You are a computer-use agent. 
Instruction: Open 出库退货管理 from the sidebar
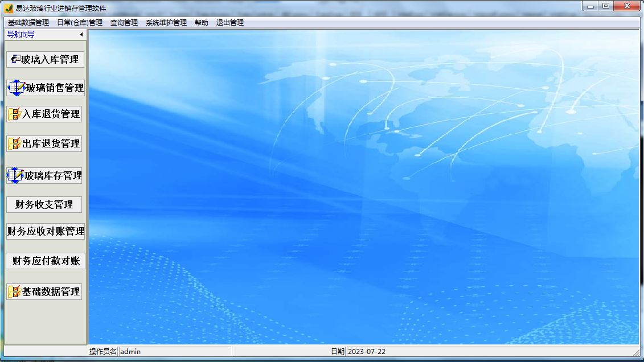[x=44, y=143]
